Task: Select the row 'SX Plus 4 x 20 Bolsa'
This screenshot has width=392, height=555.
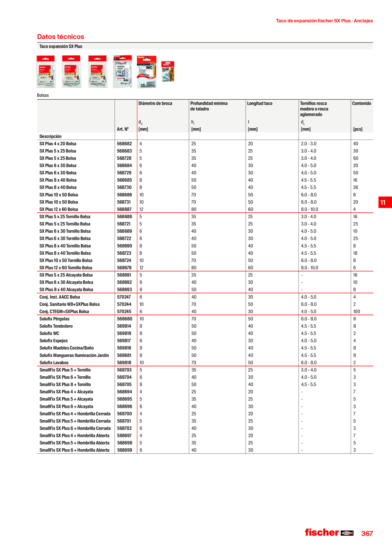Action: point(205,144)
